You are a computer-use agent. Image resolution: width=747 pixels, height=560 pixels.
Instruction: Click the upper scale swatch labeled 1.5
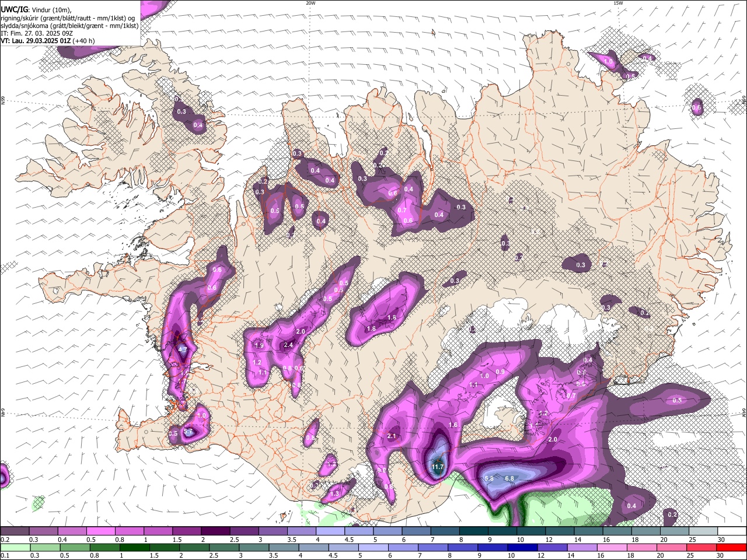186,531
